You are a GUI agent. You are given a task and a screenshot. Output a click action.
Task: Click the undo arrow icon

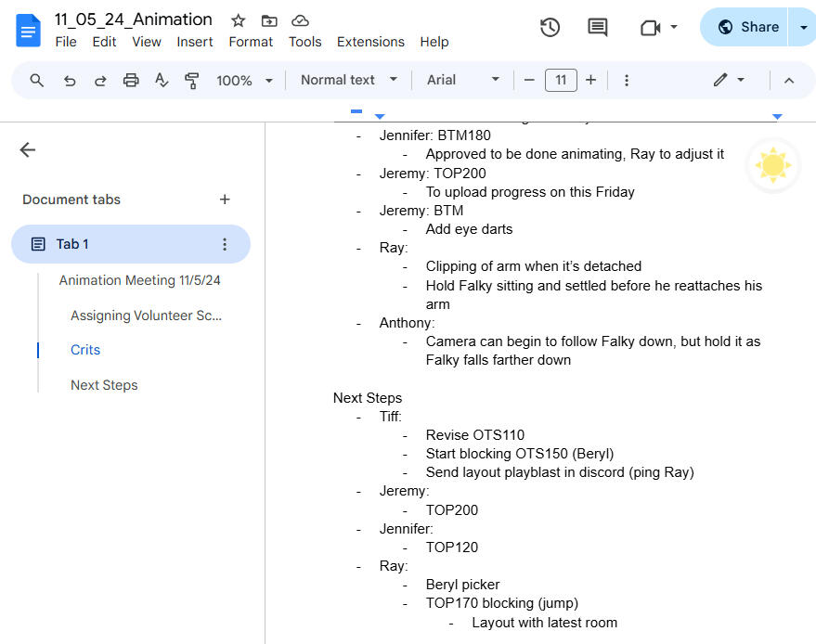point(70,81)
